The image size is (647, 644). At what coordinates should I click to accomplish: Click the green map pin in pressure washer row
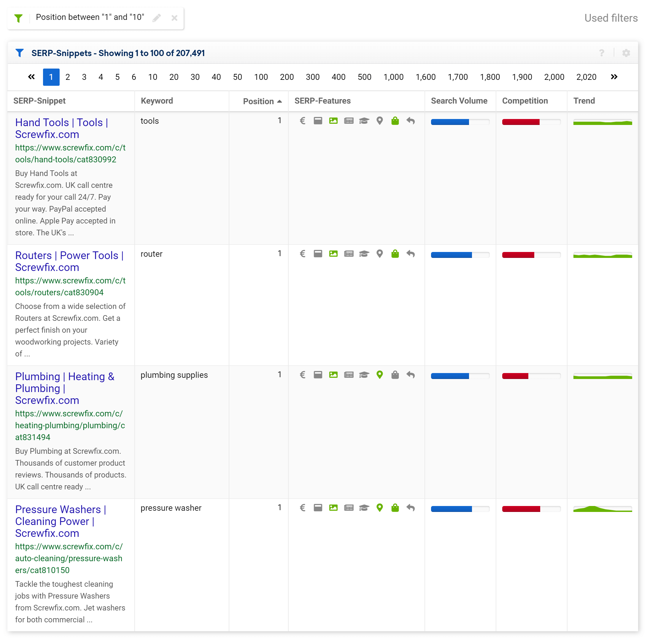[x=379, y=508]
